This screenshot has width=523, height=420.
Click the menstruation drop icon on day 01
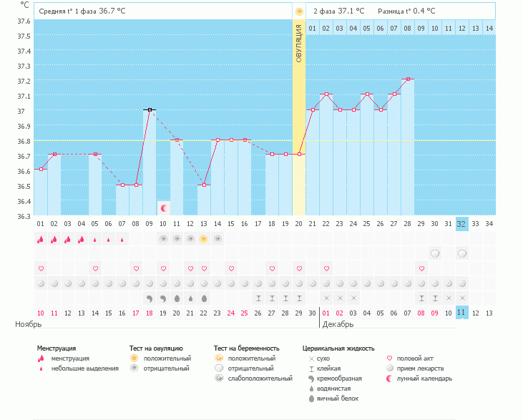pos(41,240)
